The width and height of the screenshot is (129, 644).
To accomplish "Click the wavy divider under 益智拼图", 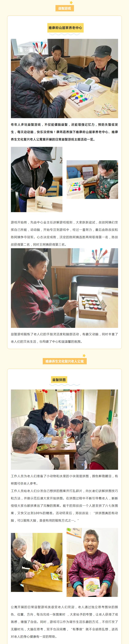I will pyautogui.click(x=65, y=385).
